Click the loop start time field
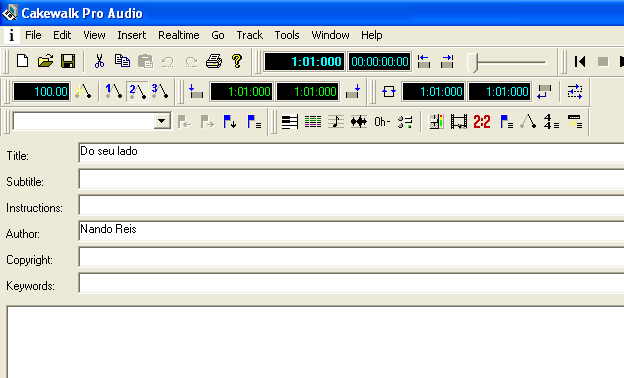The image size is (624, 378). 434,92
